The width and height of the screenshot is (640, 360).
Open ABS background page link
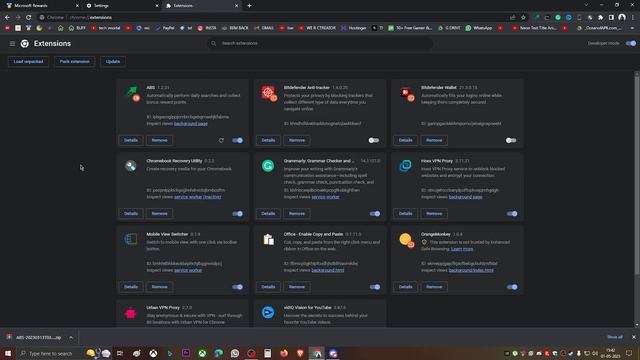191,124
